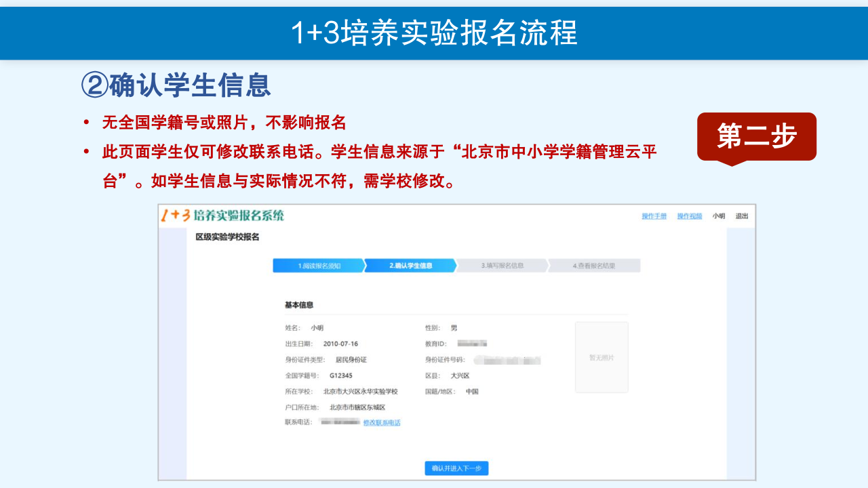Click the nationality value 中国
Screen dimensions: 868x488
pos(472,391)
